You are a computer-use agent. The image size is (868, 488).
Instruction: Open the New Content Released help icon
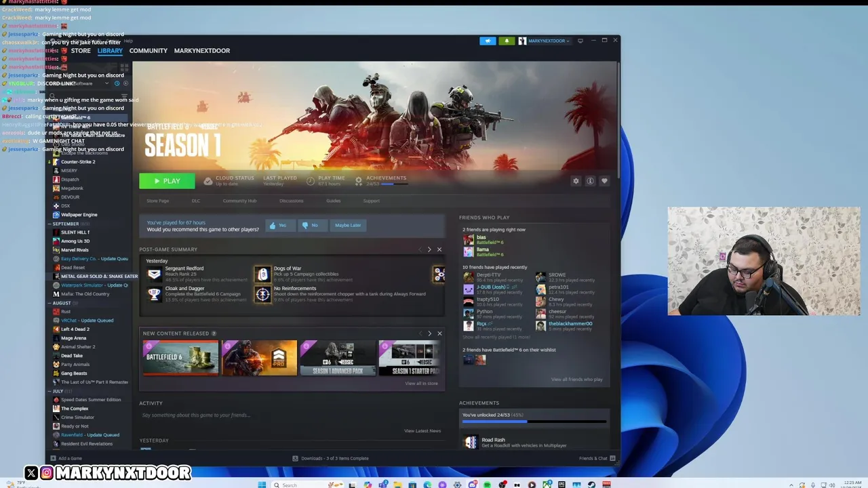click(x=214, y=333)
